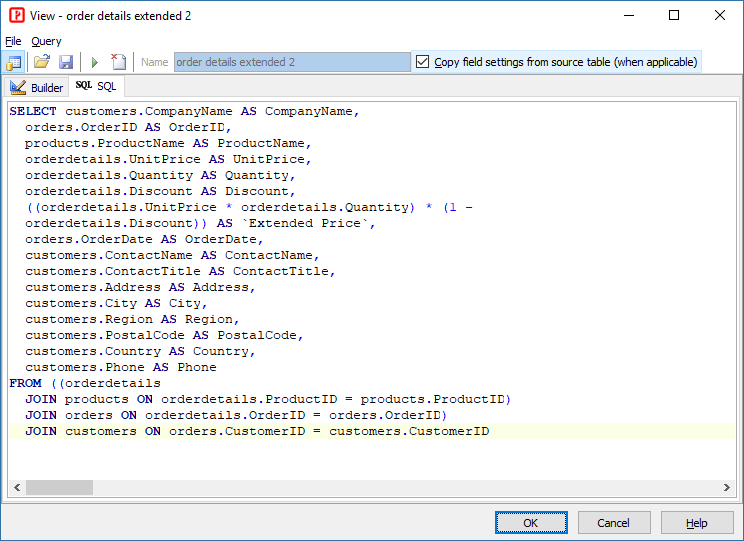Image resolution: width=744 pixels, height=541 pixels.
Task: Save the query using the floppy disk icon
Action: (x=65, y=62)
